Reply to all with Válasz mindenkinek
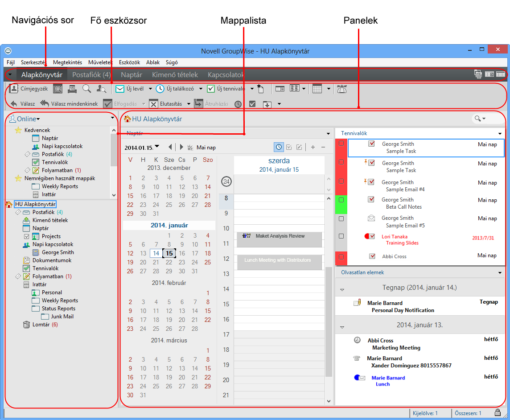Screen dimensions: 510x420 click(69, 104)
